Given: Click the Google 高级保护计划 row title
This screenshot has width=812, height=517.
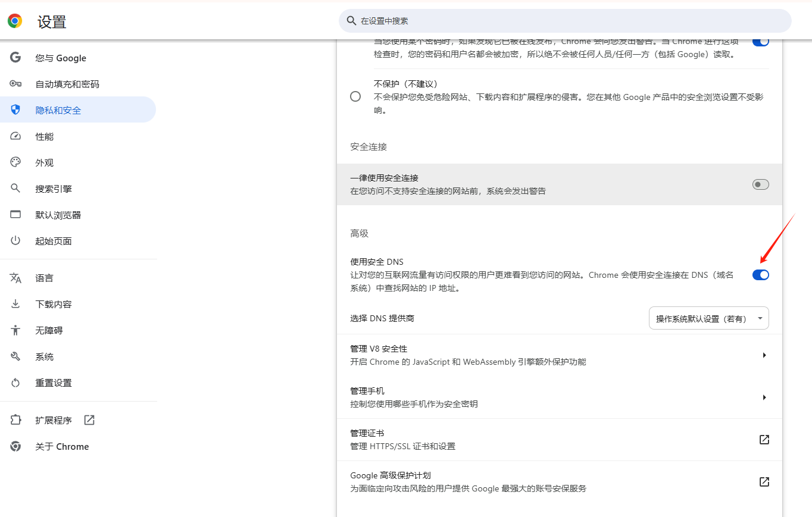Looking at the screenshot, I should pyautogui.click(x=391, y=475).
